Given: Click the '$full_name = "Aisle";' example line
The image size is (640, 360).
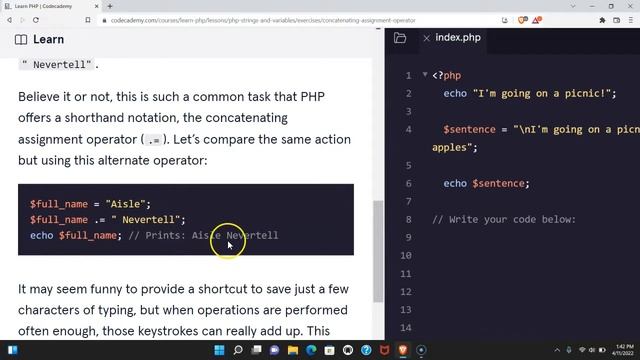Looking at the screenshot, I should (90, 204).
